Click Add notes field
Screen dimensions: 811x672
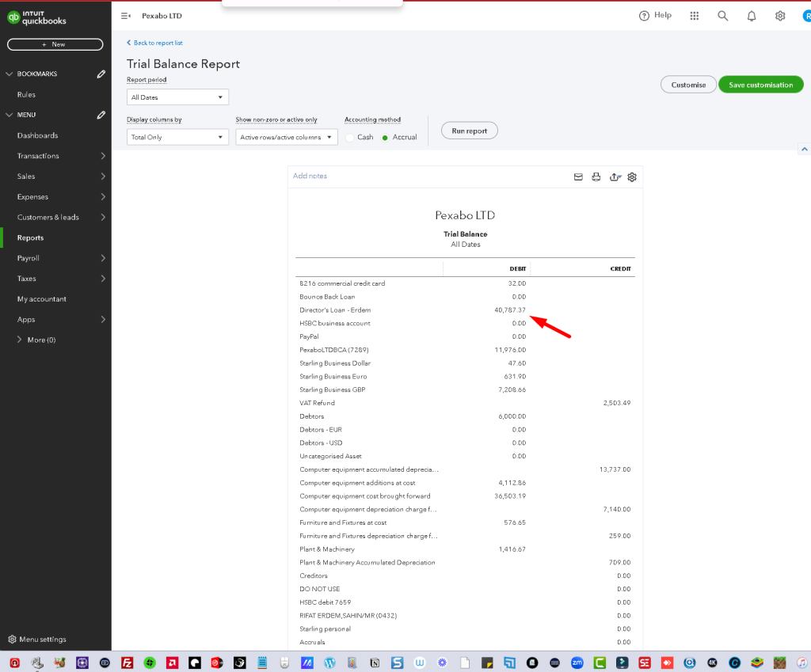click(x=310, y=176)
